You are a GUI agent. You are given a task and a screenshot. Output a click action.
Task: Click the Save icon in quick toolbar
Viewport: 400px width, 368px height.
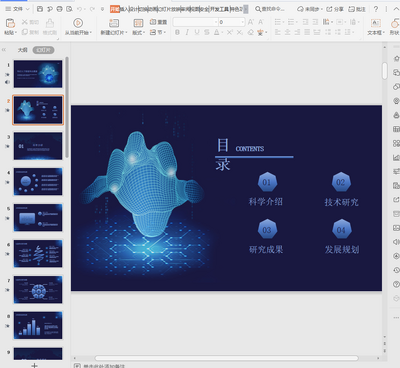40,9
